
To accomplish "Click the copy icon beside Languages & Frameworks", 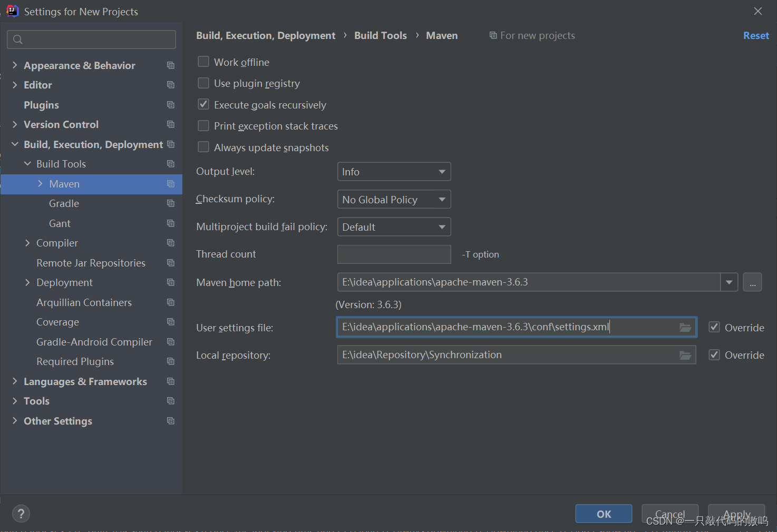I will click(171, 381).
